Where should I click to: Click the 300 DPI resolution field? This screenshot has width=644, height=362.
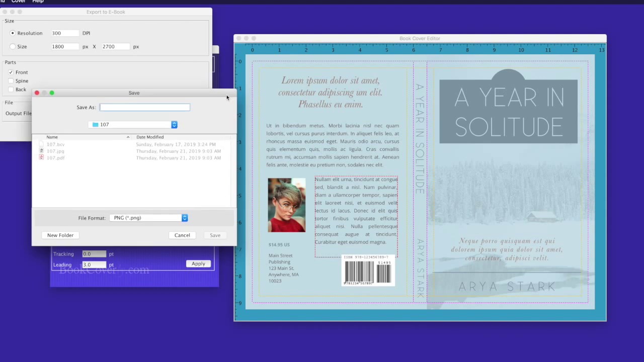tap(65, 33)
